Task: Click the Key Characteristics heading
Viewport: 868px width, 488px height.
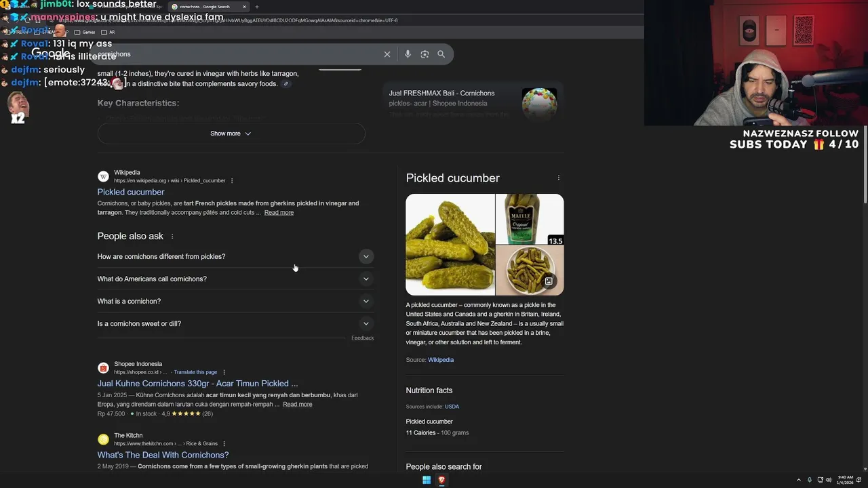Action: [138, 103]
